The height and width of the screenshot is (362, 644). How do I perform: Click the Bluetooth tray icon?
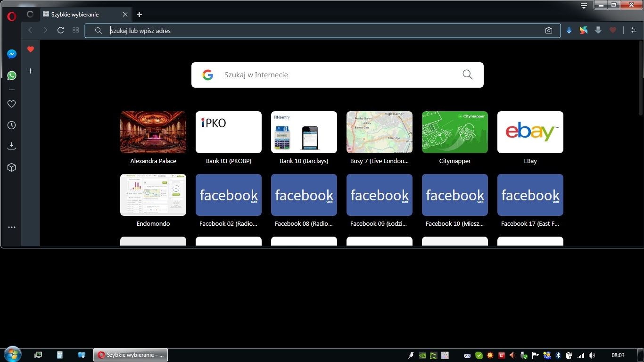(x=558, y=355)
